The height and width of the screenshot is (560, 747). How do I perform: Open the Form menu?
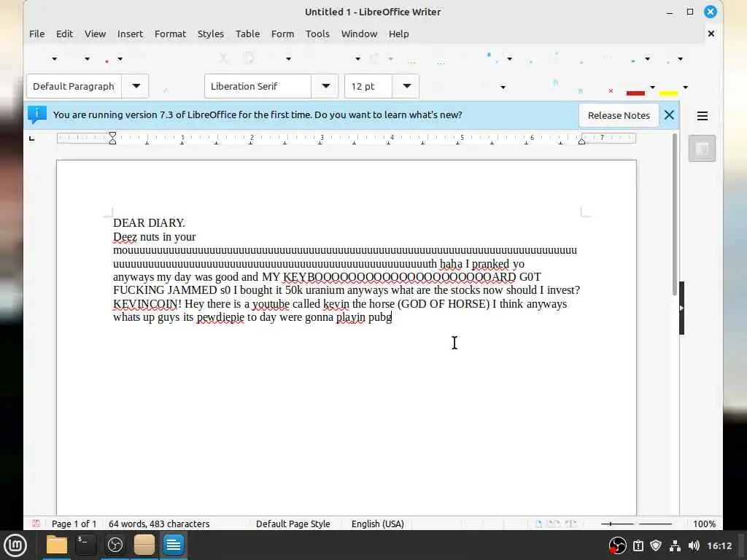tap(282, 34)
